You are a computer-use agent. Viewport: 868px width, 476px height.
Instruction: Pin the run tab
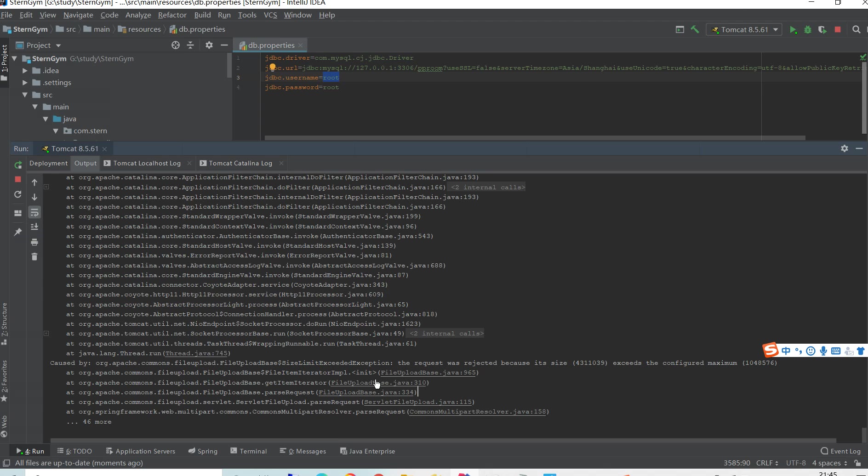[18, 232]
